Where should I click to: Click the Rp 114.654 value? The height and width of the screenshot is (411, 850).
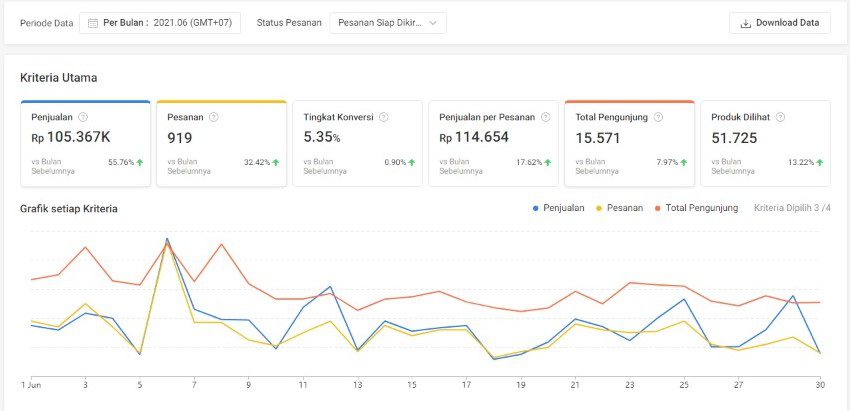click(474, 138)
